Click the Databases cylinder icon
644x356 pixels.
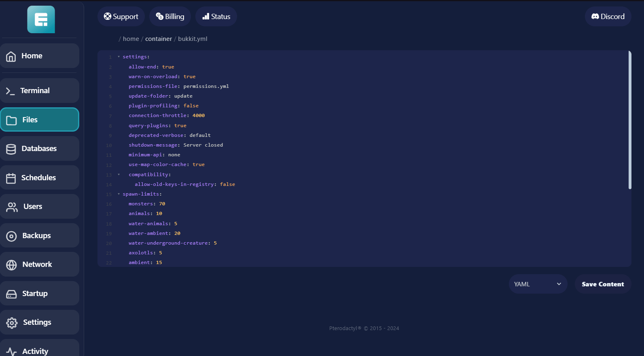click(11, 149)
